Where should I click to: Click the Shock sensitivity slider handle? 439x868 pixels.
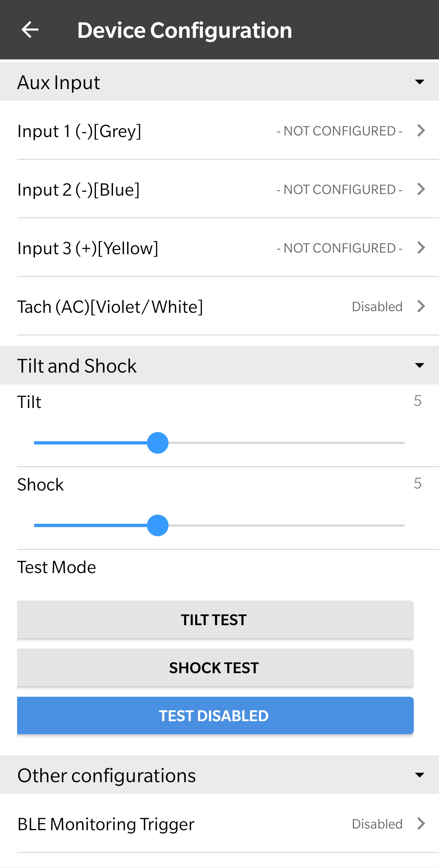click(158, 526)
